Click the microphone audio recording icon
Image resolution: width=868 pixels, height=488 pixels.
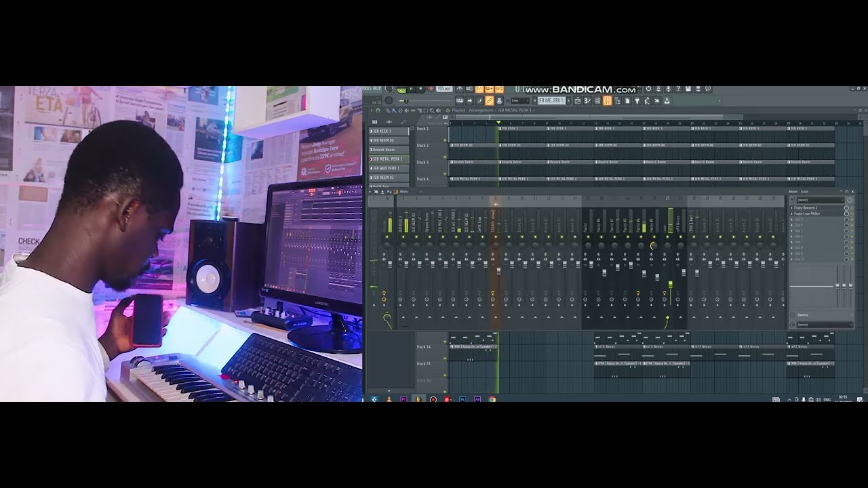pos(669,89)
